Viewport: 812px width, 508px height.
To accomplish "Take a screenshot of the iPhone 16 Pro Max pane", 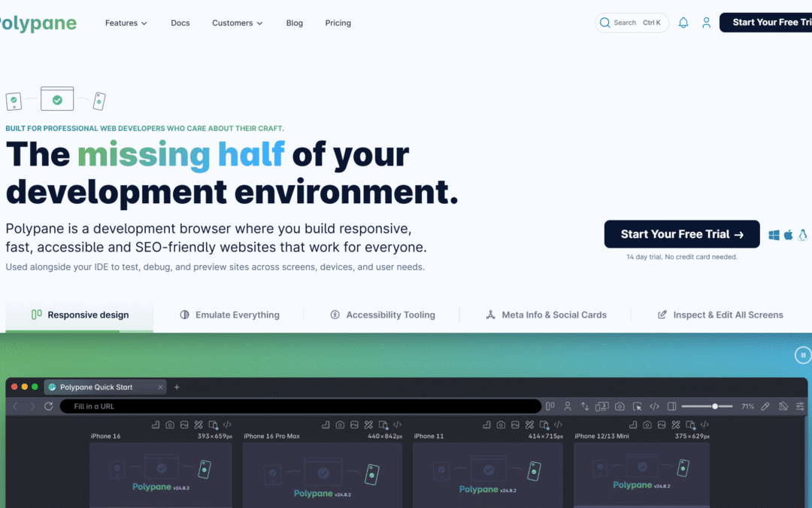I will click(x=340, y=424).
